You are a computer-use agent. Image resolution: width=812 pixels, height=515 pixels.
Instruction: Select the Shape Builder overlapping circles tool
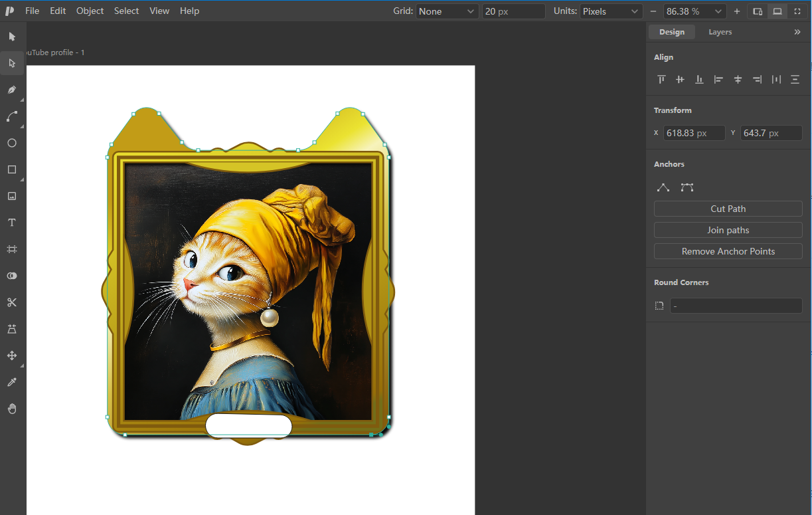pyautogui.click(x=12, y=276)
